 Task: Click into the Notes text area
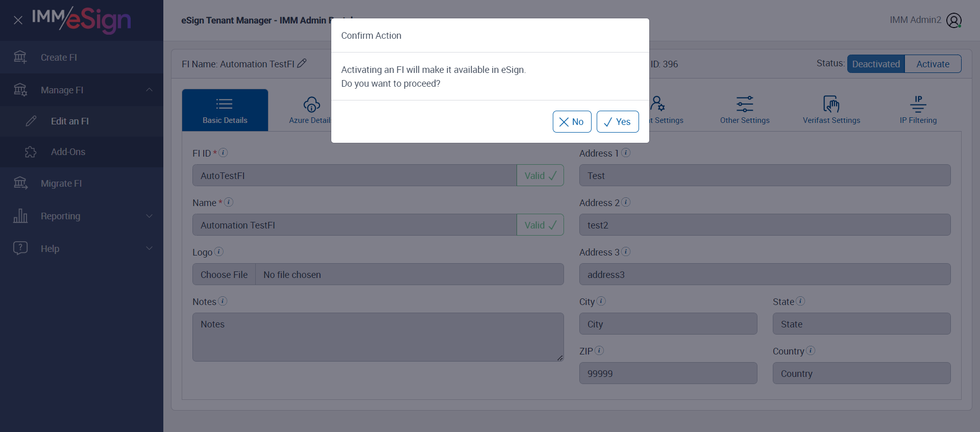coord(378,337)
